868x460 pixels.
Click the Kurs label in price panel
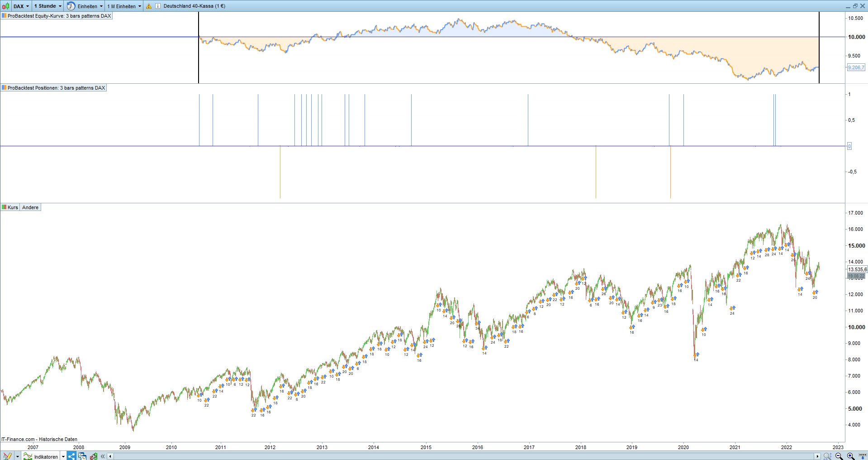[x=10, y=207]
